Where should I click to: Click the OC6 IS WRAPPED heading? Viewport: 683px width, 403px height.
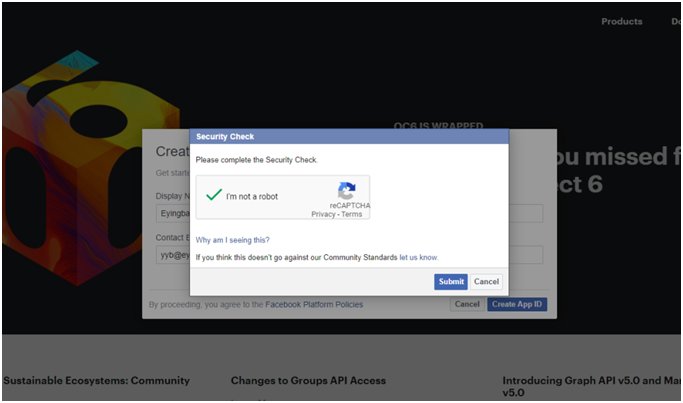click(438, 125)
